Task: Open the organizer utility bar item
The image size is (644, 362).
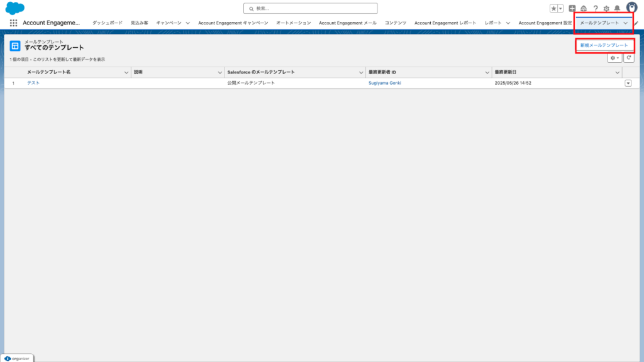Action: click(17, 359)
